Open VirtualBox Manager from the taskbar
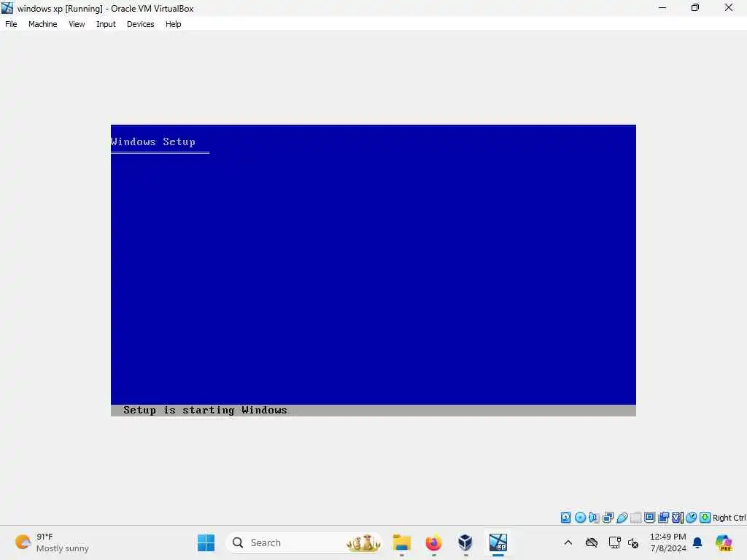This screenshot has height=560, width=747. click(x=465, y=542)
